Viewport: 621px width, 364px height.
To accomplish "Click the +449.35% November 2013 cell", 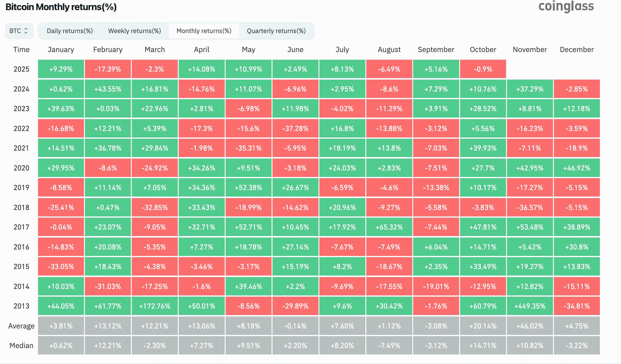I will coord(530,306).
